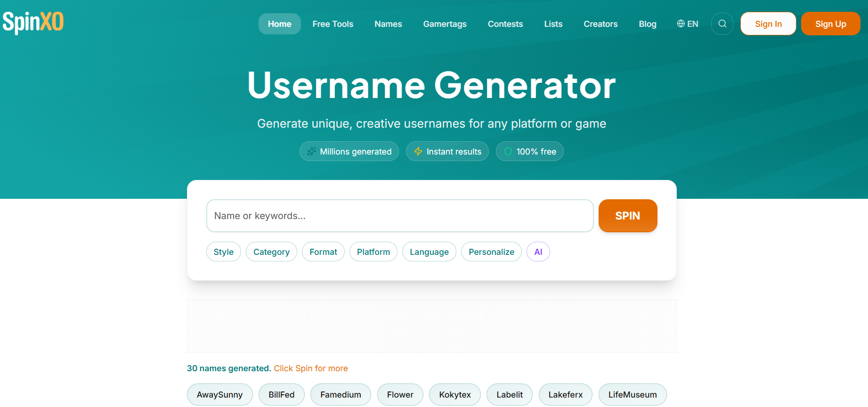Select the generated name AwaySunny
The height and width of the screenshot is (407, 868).
[219, 394]
